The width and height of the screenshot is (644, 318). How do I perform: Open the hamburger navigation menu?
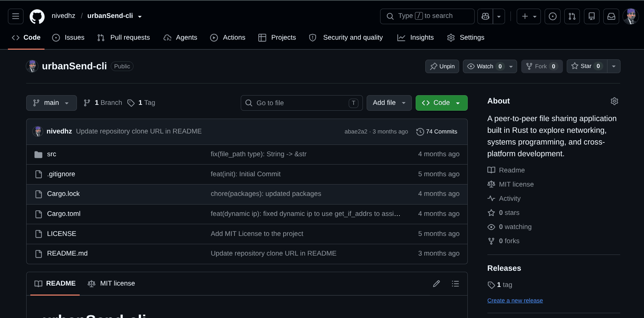pos(16,16)
